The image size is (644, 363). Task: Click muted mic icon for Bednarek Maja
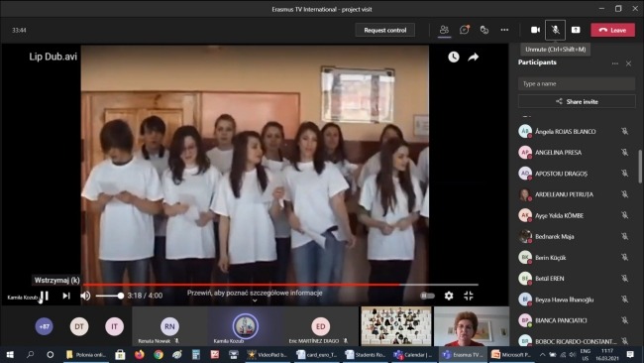click(624, 236)
